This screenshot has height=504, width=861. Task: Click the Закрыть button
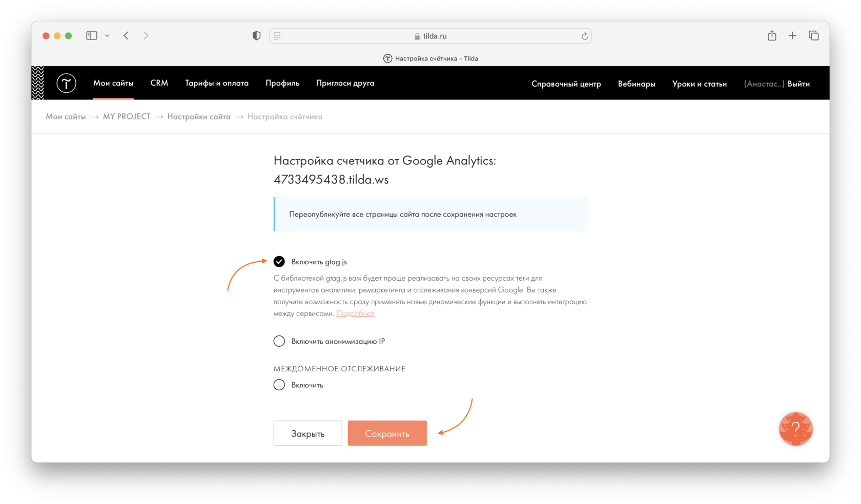pos(307,433)
